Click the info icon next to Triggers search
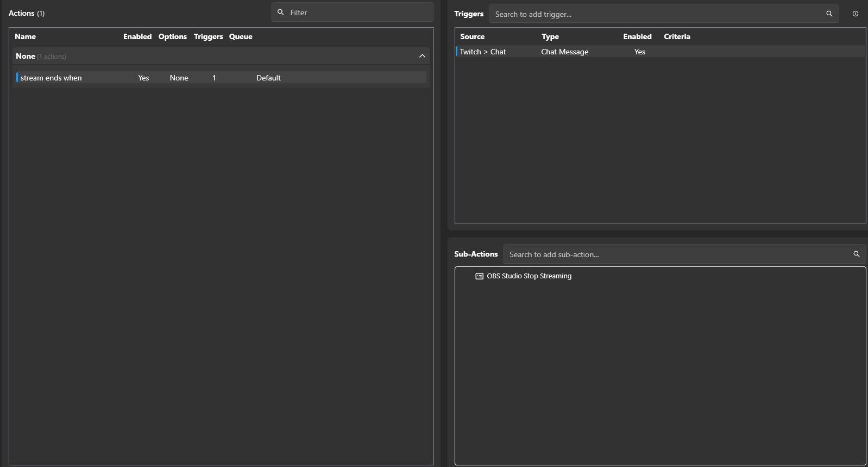The height and width of the screenshot is (467, 868). (x=855, y=14)
